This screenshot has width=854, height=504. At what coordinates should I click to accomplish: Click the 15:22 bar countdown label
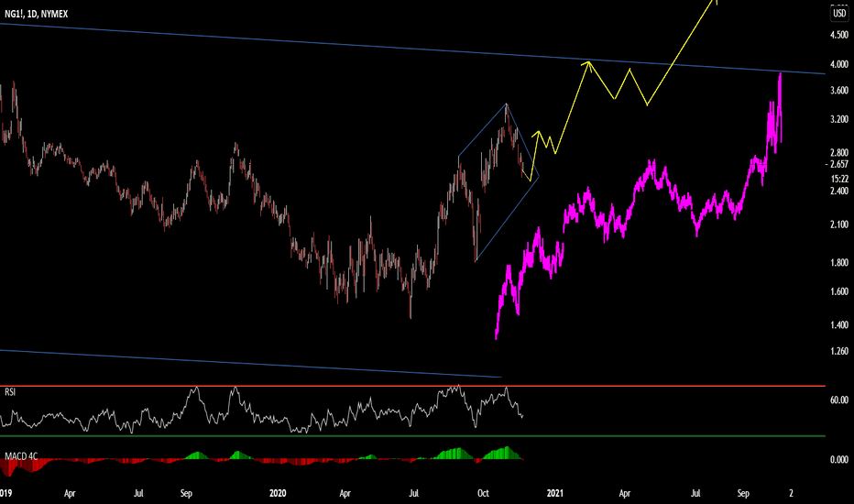tap(840, 179)
